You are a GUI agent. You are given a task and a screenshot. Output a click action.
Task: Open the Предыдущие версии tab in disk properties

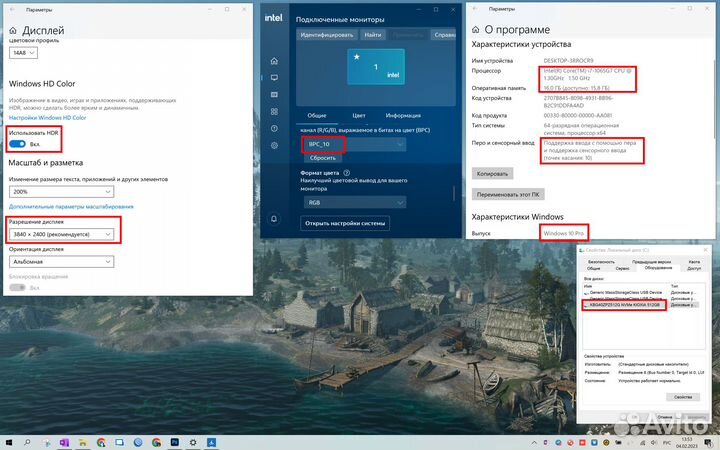coord(652,262)
